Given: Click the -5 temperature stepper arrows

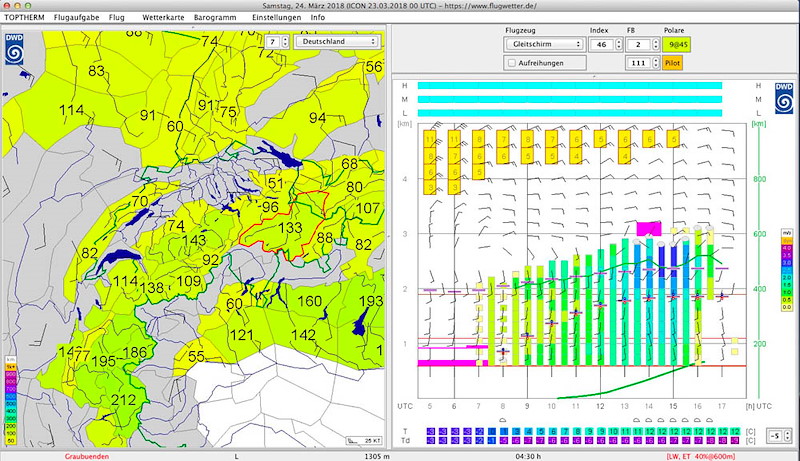Looking at the screenshot, I should point(787,436).
